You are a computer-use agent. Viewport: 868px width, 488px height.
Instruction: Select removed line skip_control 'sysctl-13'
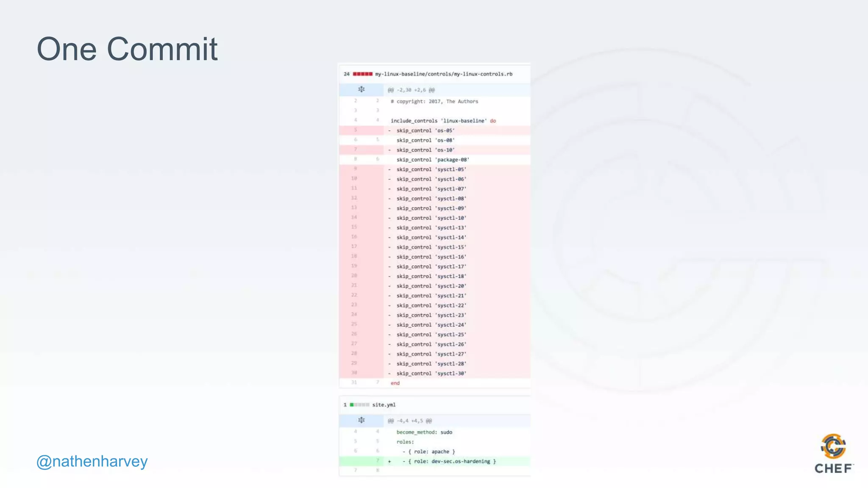[434, 228]
